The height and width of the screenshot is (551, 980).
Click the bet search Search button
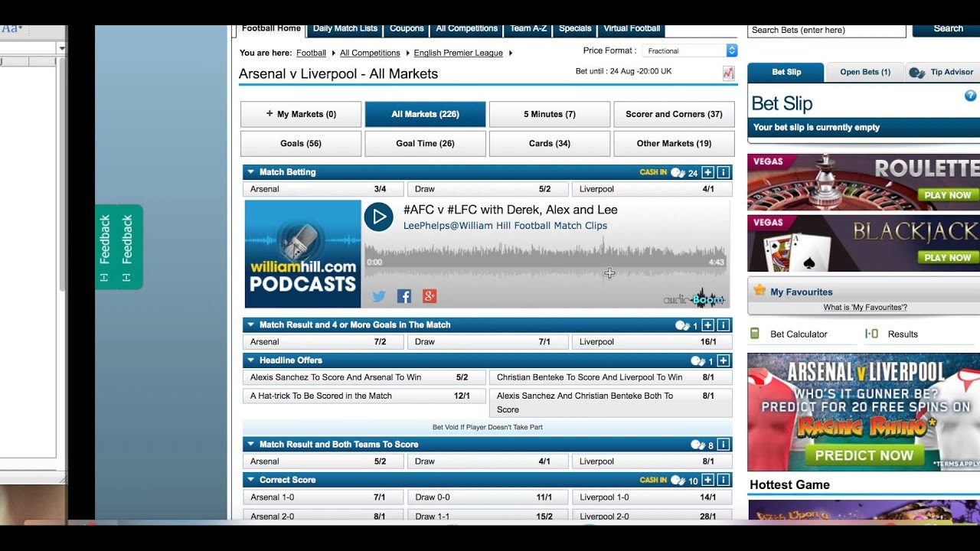click(948, 29)
